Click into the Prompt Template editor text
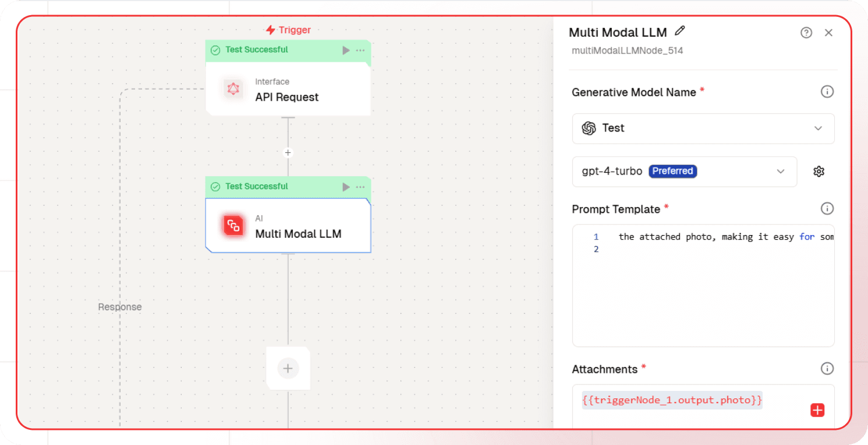This screenshot has width=868, height=445. (x=726, y=237)
